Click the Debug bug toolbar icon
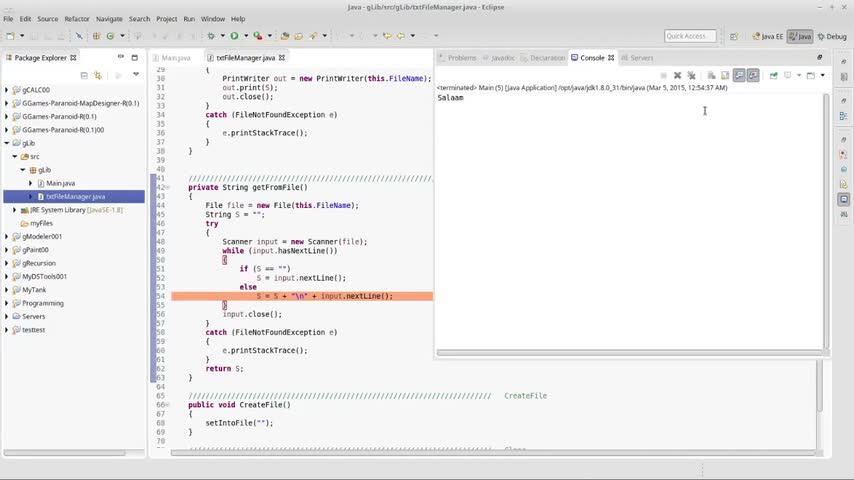The height and width of the screenshot is (480, 854). pyautogui.click(x=211, y=36)
